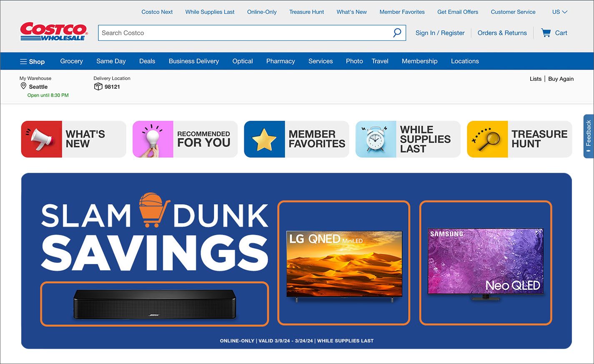Open Orders & Returns link
This screenshot has width=594, height=364.
point(502,33)
